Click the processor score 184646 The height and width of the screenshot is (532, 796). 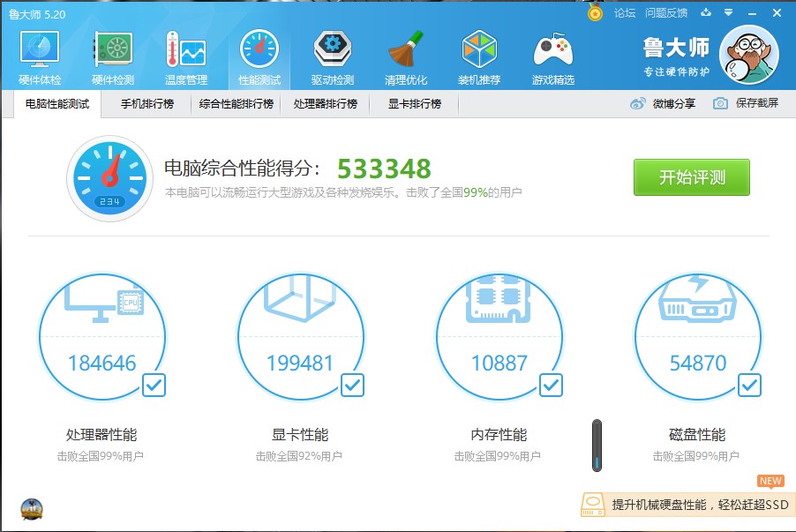102,363
